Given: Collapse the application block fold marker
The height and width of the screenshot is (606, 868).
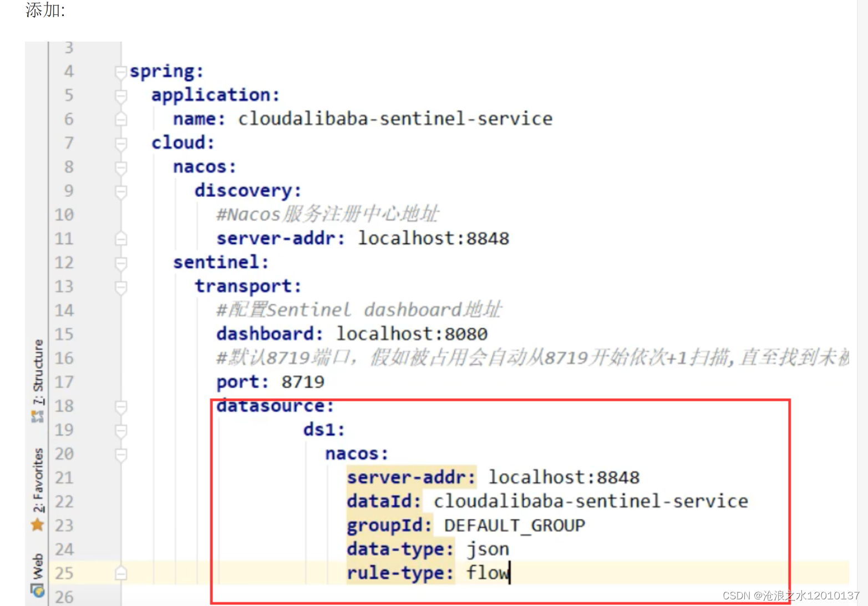Looking at the screenshot, I should (120, 95).
